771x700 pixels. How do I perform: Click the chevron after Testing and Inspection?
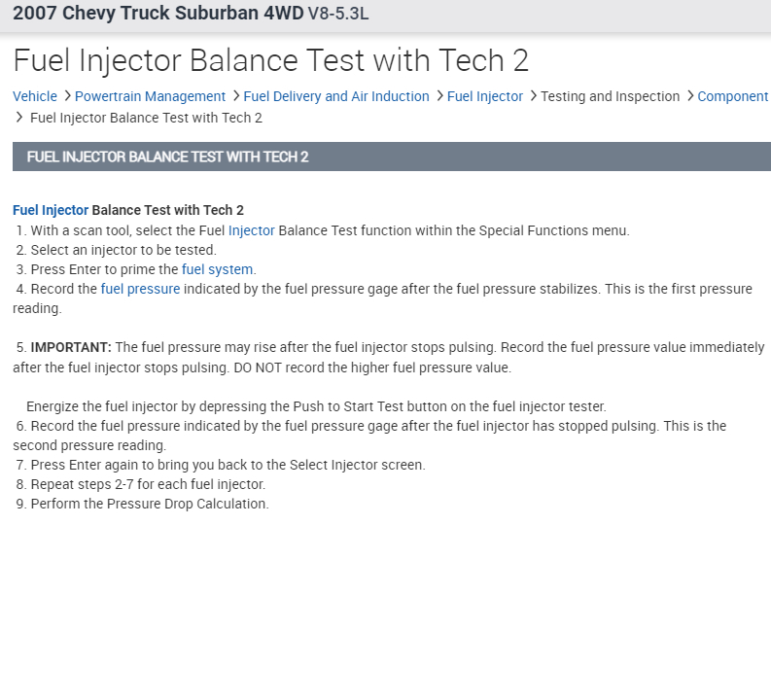pos(689,96)
